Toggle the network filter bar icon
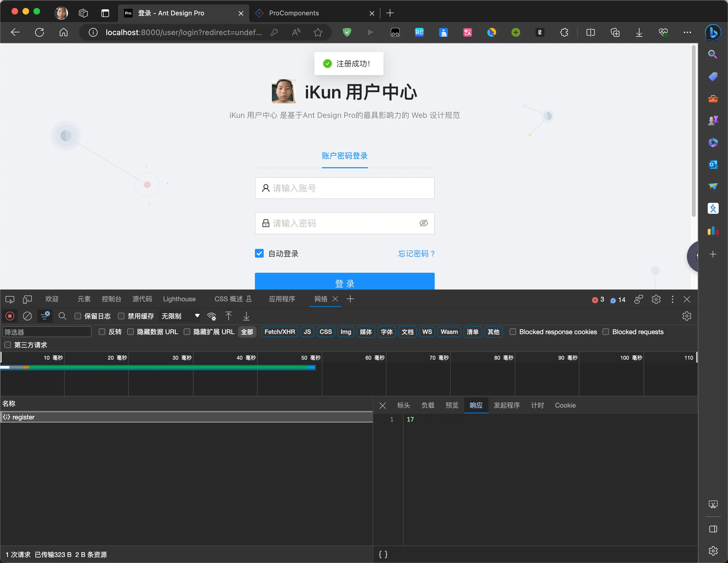Image resolution: width=728 pixels, height=563 pixels. (45, 316)
